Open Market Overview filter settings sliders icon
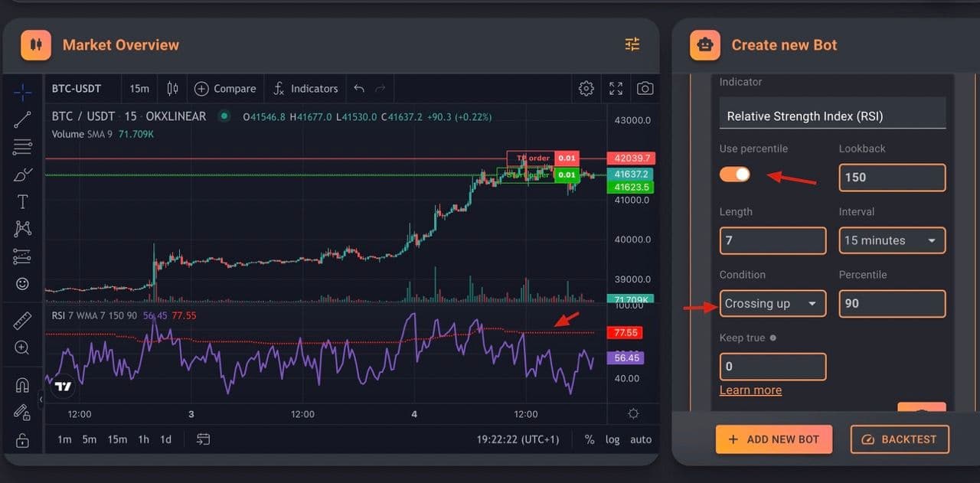 [632, 44]
